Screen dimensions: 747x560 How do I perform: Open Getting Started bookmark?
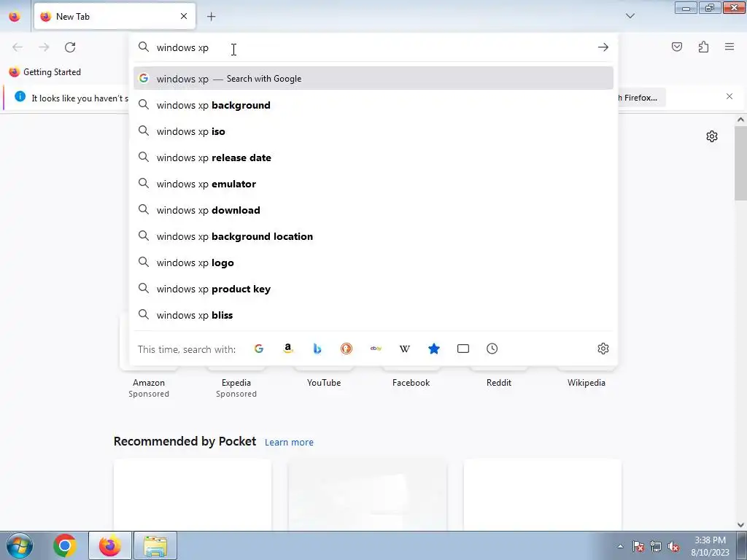pos(45,72)
